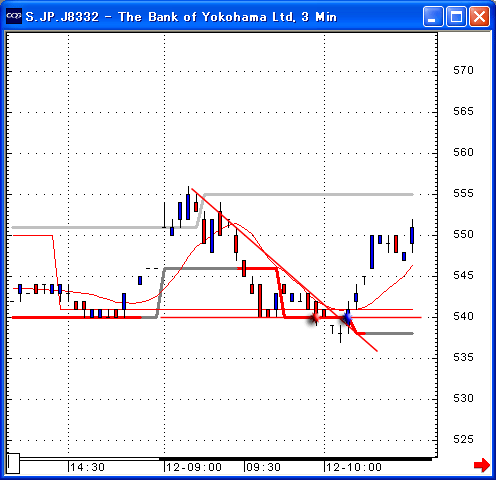Click the red arrow at bottom right
The image size is (496, 480).
[x=482, y=465]
